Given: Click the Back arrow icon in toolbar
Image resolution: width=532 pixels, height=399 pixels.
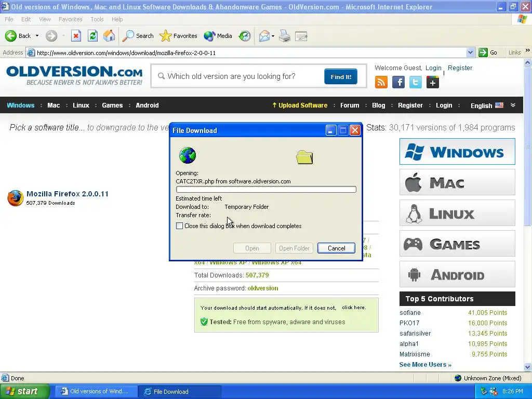Looking at the screenshot, I should click(10, 36).
